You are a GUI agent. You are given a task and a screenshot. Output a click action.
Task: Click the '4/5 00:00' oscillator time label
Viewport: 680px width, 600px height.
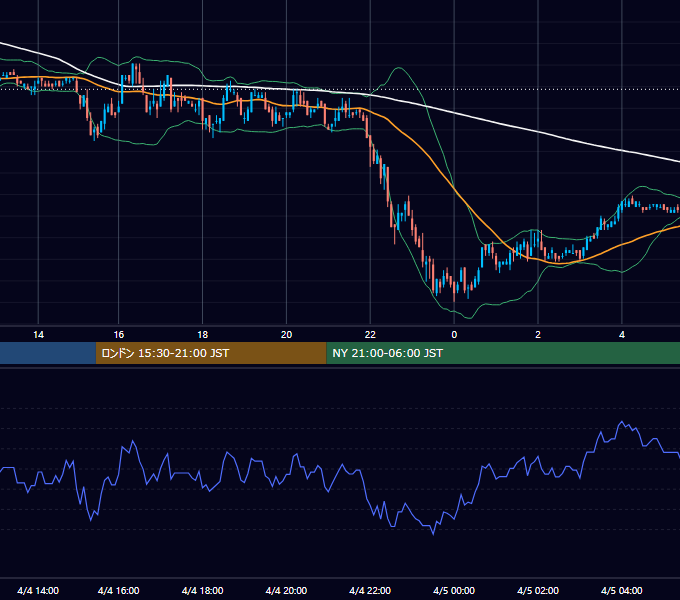pyautogui.click(x=454, y=590)
